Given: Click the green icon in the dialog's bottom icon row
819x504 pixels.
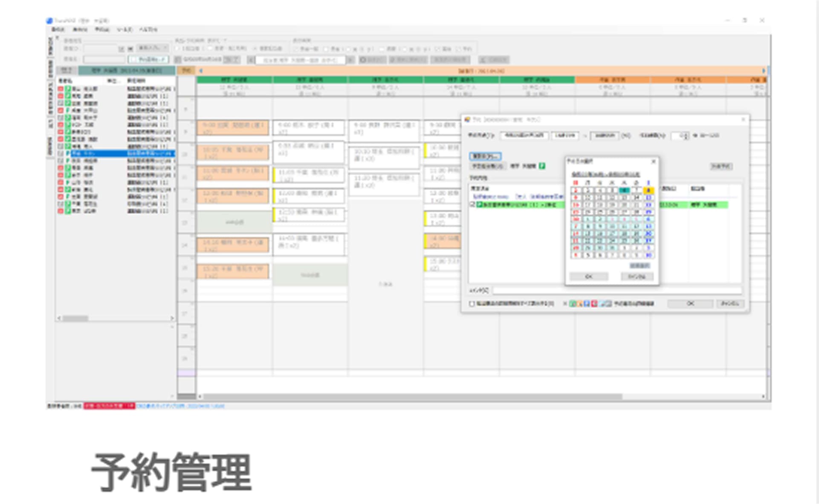Looking at the screenshot, I should [573, 304].
